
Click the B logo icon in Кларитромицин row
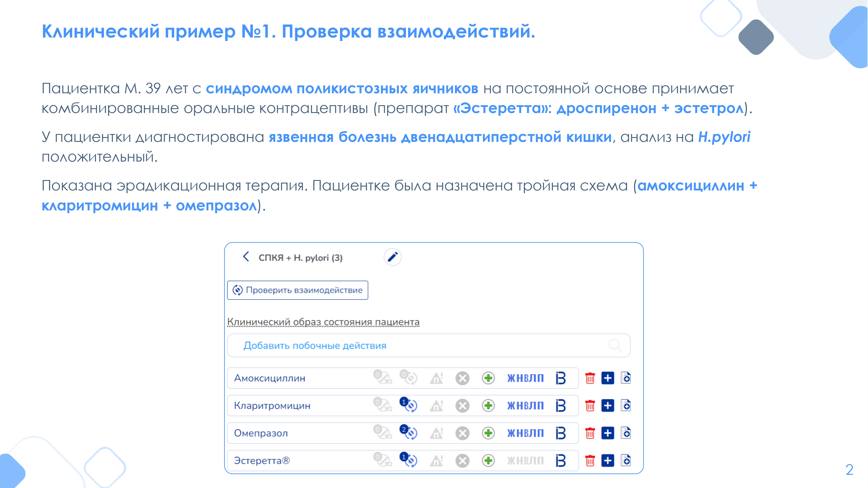click(x=561, y=406)
